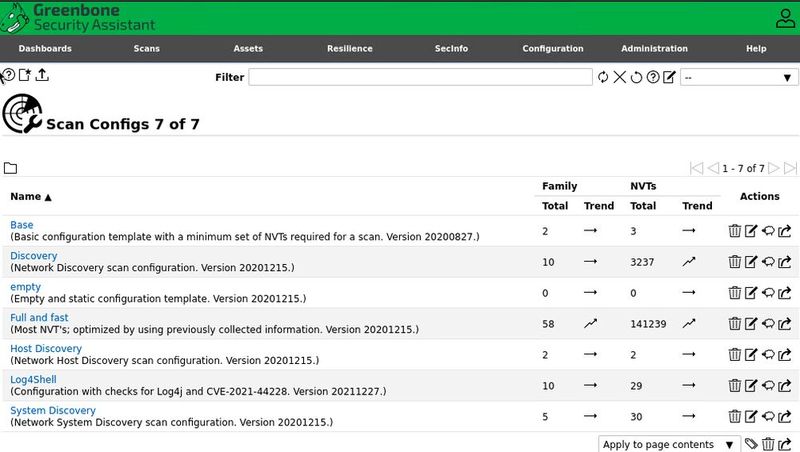Sort by Name column header
This screenshot has height=452, width=800.
(31, 196)
